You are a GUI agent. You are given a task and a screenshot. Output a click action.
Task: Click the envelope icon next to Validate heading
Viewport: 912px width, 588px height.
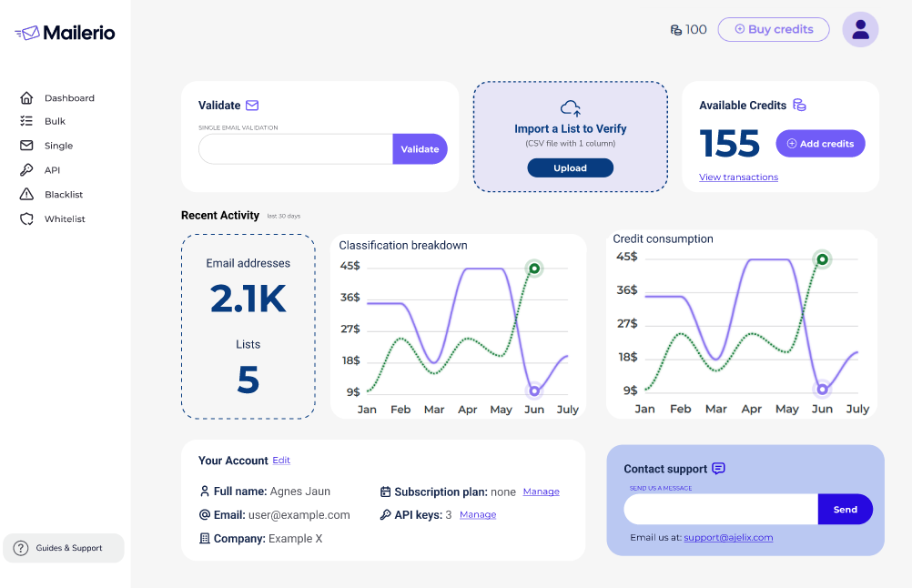coord(252,106)
